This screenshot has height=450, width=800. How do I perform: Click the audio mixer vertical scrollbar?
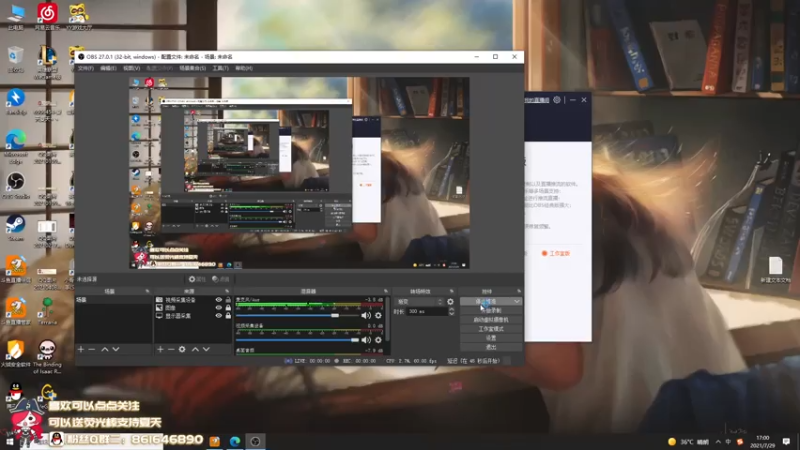coord(388,319)
